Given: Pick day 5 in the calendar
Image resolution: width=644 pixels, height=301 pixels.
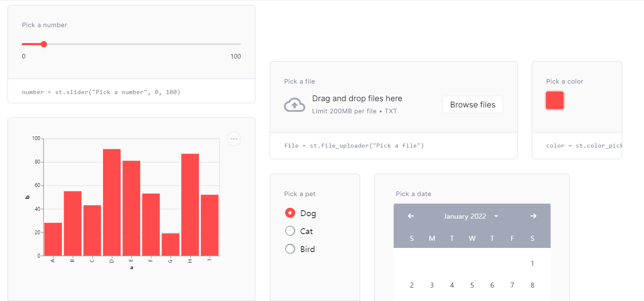Looking at the screenshot, I should 472,285.
